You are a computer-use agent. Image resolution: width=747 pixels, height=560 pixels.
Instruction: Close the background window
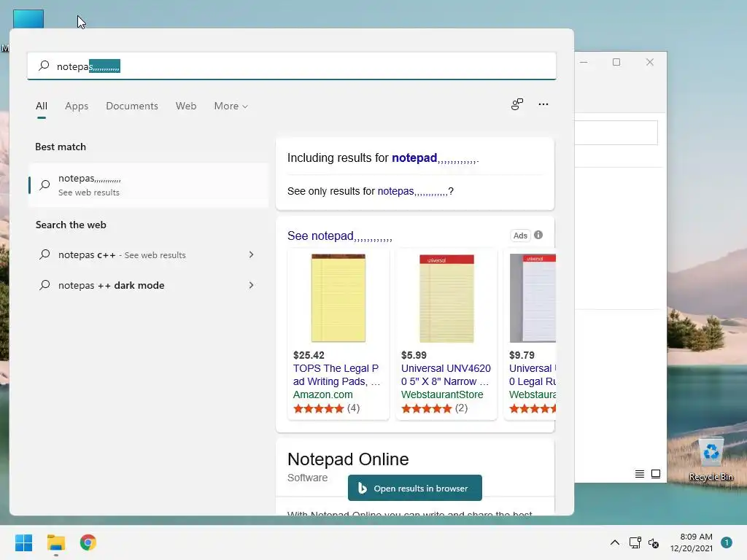650,62
